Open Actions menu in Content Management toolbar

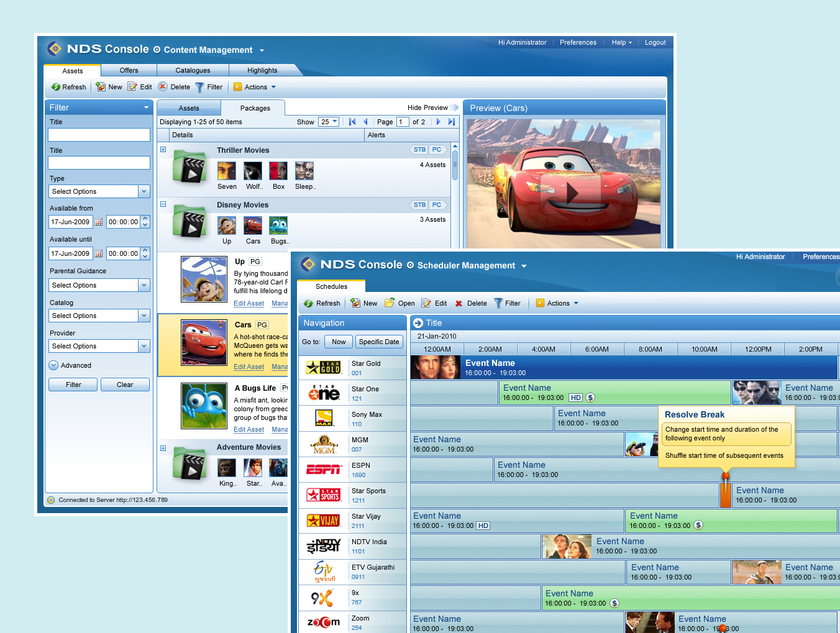point(255,87)
